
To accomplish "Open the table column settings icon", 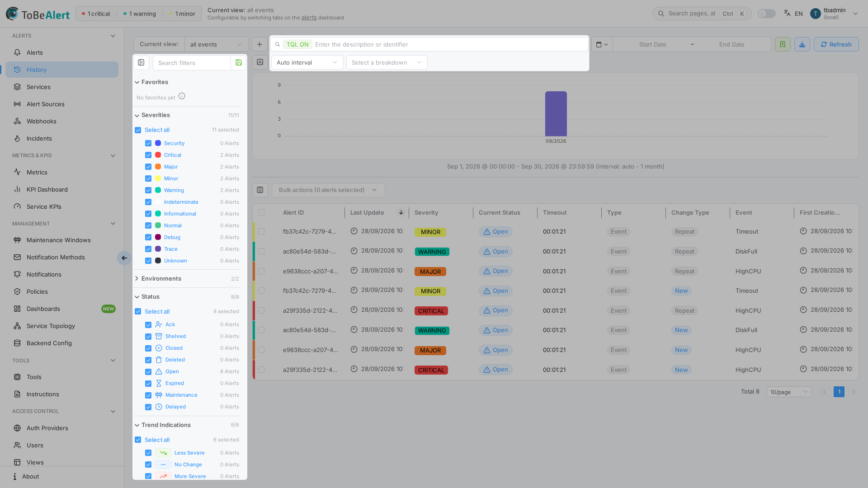I will click(260, 190).
